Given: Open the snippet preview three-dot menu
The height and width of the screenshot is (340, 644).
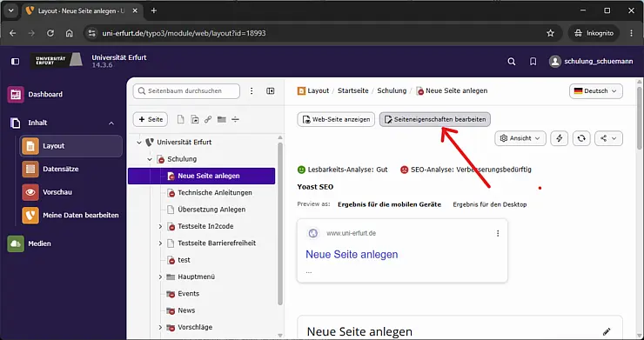Looking at the screenshot, I should pos(498,233).
